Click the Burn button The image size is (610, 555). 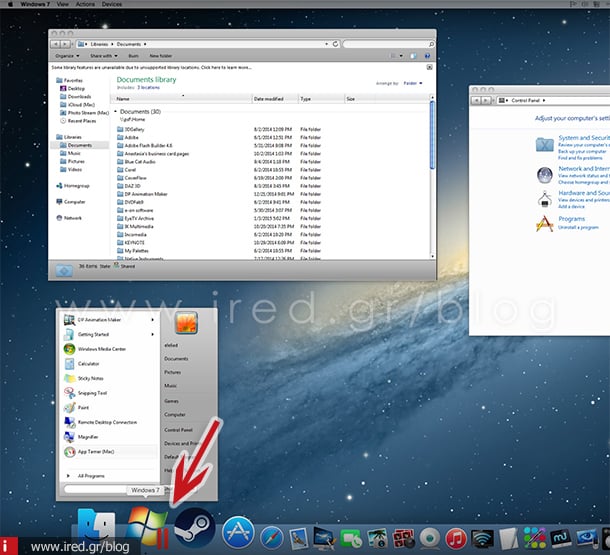pos(133,56)
